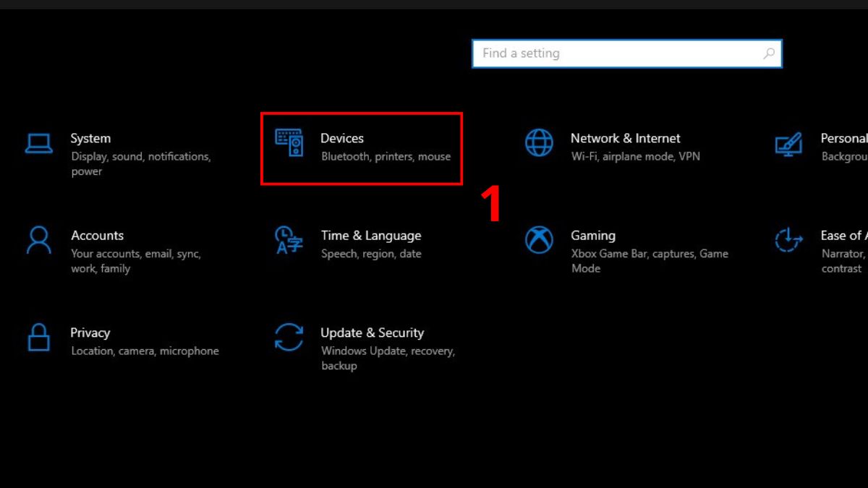Click 'Speech, region, date' text
This screenshot has width=868, height=488.
point(371,254)
